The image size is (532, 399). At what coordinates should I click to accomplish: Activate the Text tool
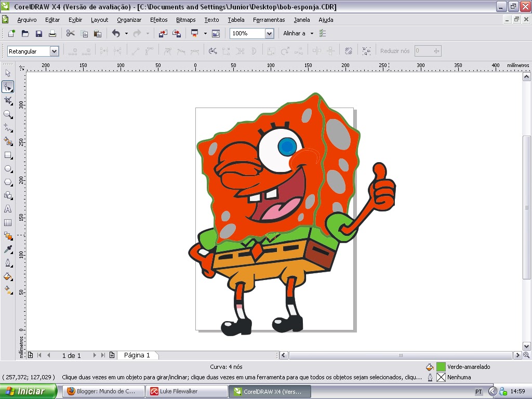pyautogui.click(x=8, y=209)
